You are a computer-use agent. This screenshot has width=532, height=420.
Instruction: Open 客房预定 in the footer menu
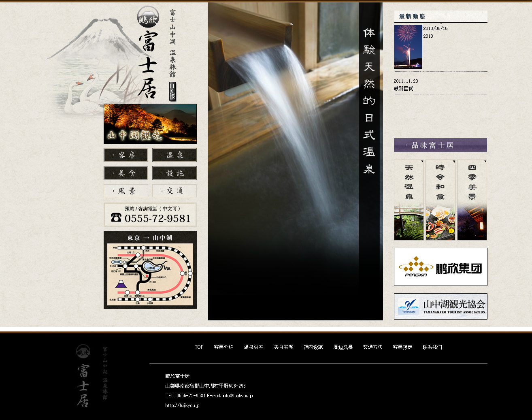(x=402, y=347)
